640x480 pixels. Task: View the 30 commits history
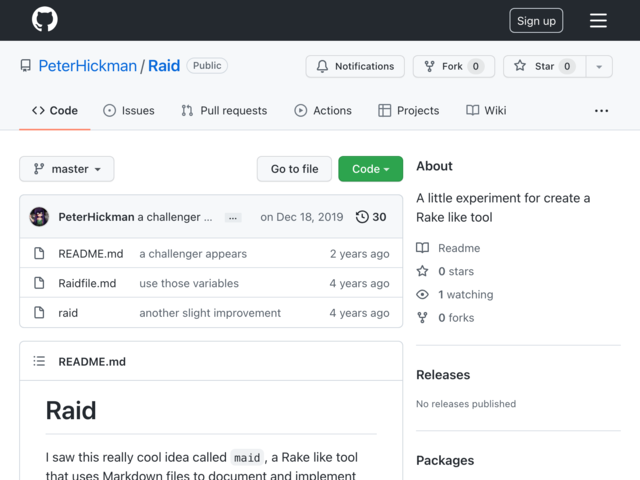coord(371,217)
